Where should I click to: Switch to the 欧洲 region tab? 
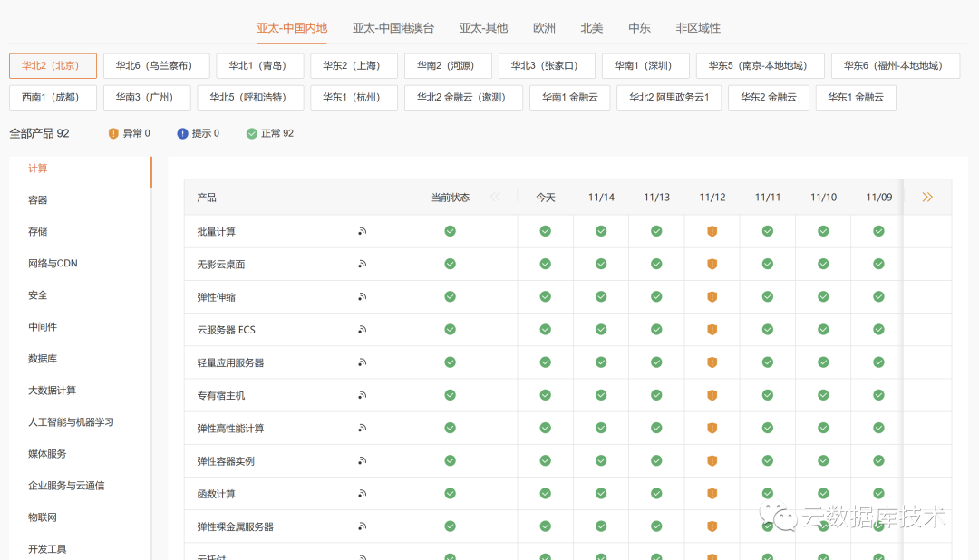[x=544, y=28]
